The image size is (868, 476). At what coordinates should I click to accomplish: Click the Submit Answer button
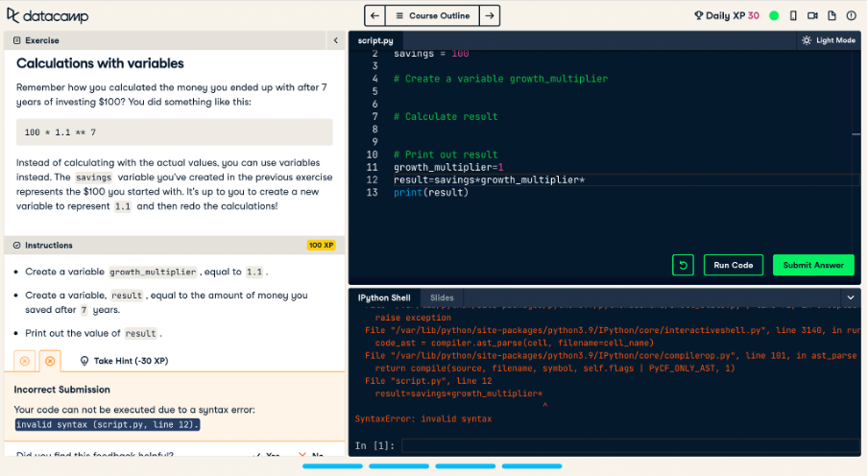812,265
